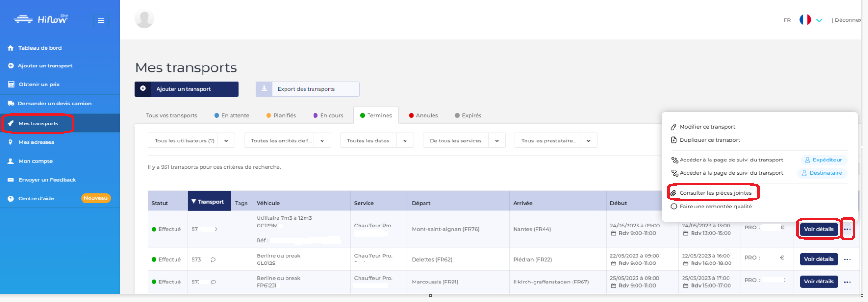The width and height of the screenshot is (868, 302).
Task: Click Voir détails for Delettes transport
Action: coord(819,259)
